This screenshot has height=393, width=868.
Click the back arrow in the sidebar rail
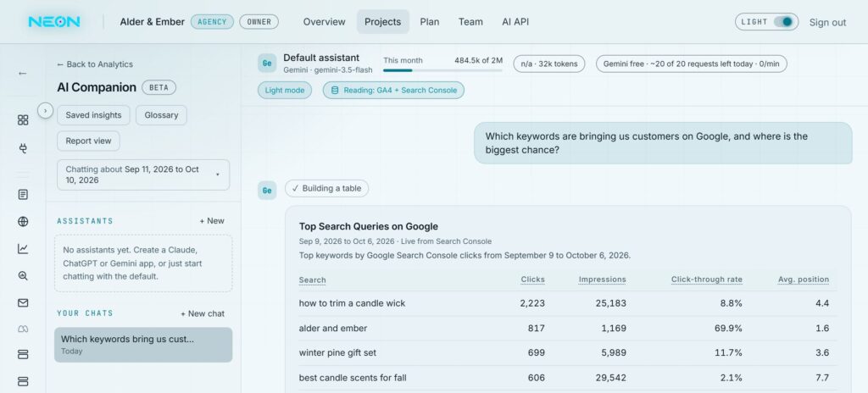tap(23, 73)
